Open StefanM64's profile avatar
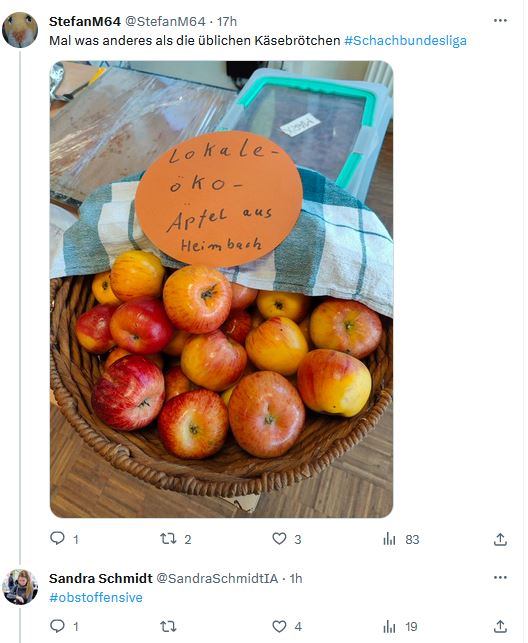Image resolution: width=528 pixels, height=643 pixels. [20, 30]
